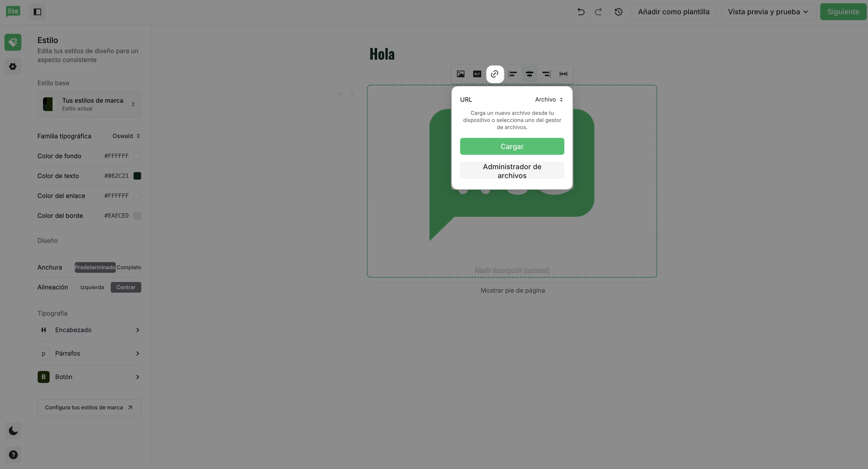Image resolution: width=868 pixels, height=469 pixels.
Task: Click the Diseño section label
Action: coord(47,240)
